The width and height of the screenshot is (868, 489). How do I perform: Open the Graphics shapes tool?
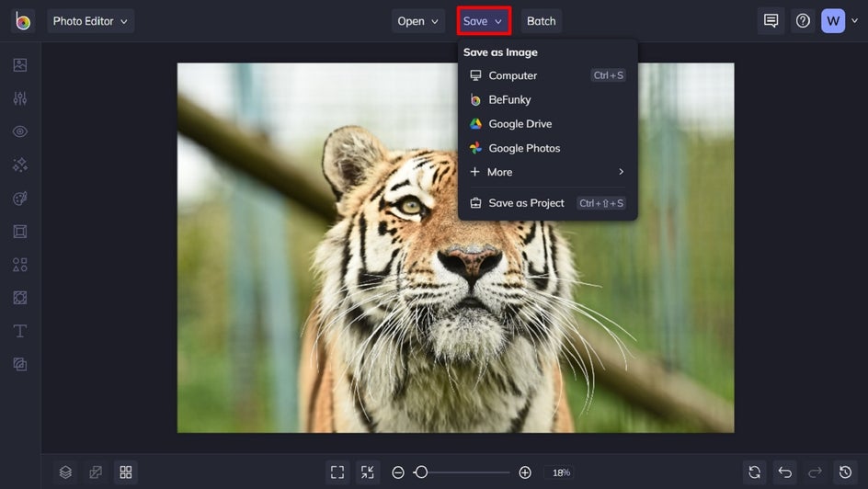(x=20, y=265)
